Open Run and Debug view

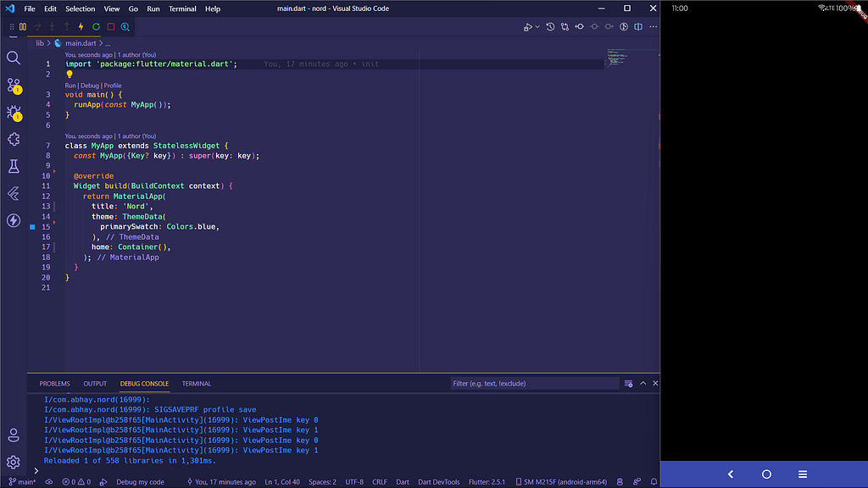14,113
